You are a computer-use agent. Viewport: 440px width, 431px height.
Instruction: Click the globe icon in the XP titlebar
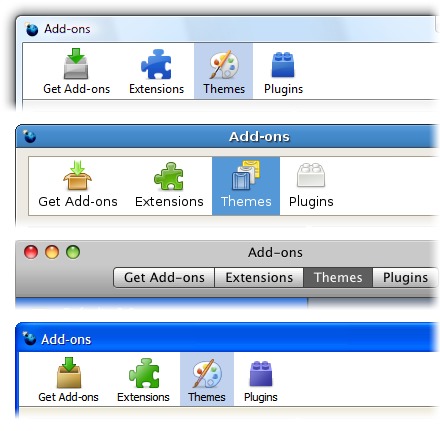pyautogui.click(x=29, y=338)
